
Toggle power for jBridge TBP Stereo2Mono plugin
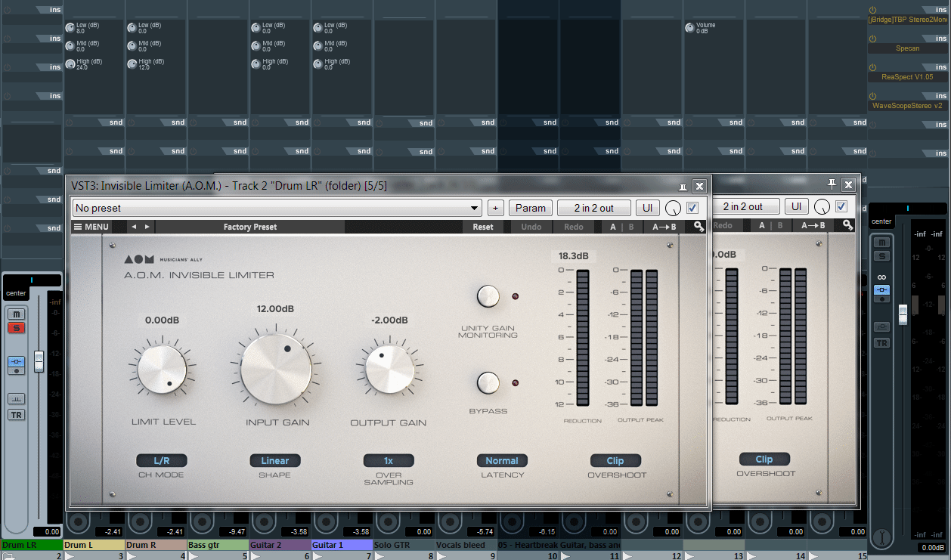tap(872, 10)
